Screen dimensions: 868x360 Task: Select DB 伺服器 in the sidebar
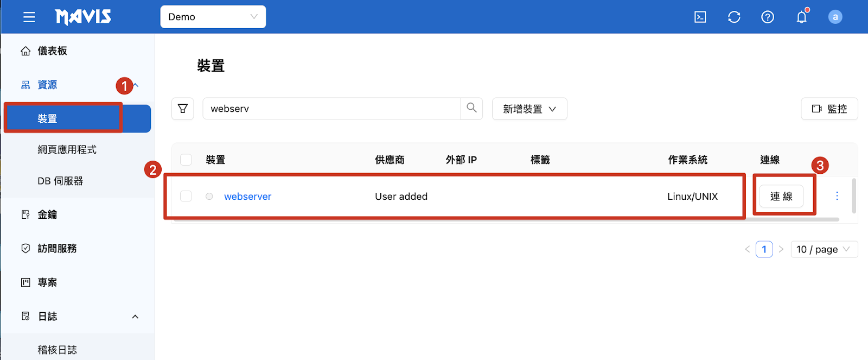60,181
